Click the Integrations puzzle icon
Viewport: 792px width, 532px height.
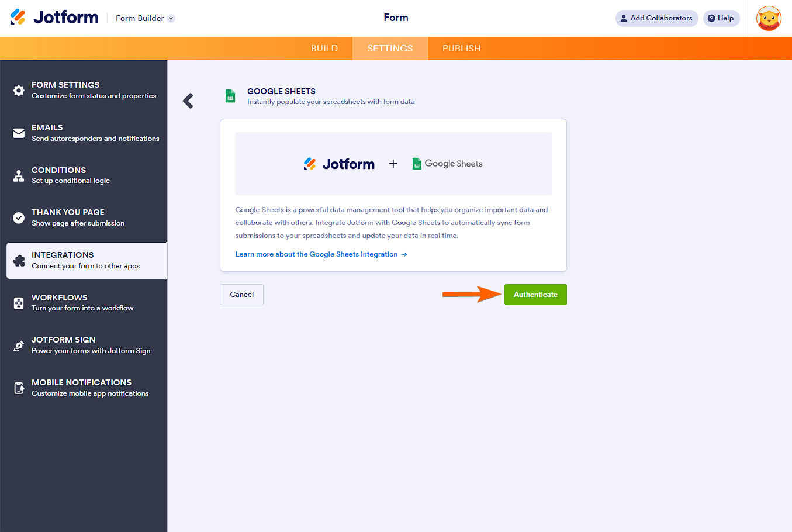pyautogui.click(x=19, y=261)
